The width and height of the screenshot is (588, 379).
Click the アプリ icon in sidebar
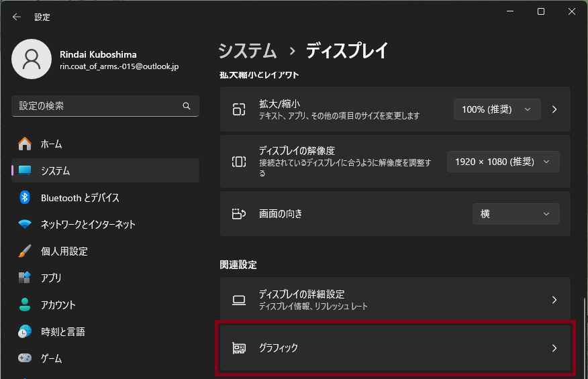[25, 278]
